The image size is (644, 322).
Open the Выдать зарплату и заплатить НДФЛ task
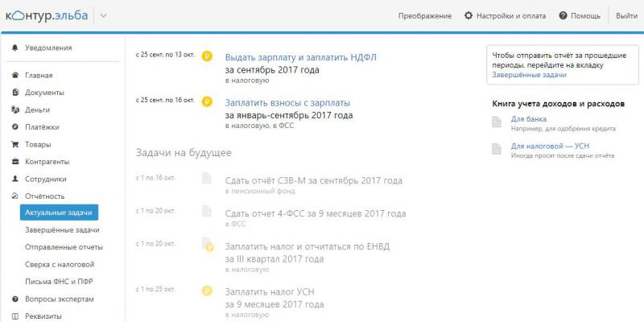pos(300,58)
